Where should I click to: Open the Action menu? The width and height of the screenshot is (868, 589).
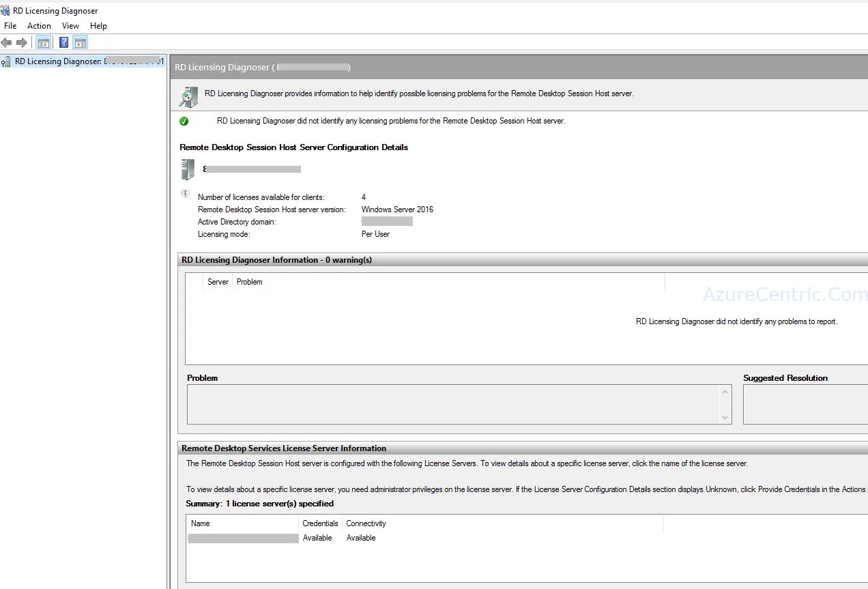pos(39,26)
